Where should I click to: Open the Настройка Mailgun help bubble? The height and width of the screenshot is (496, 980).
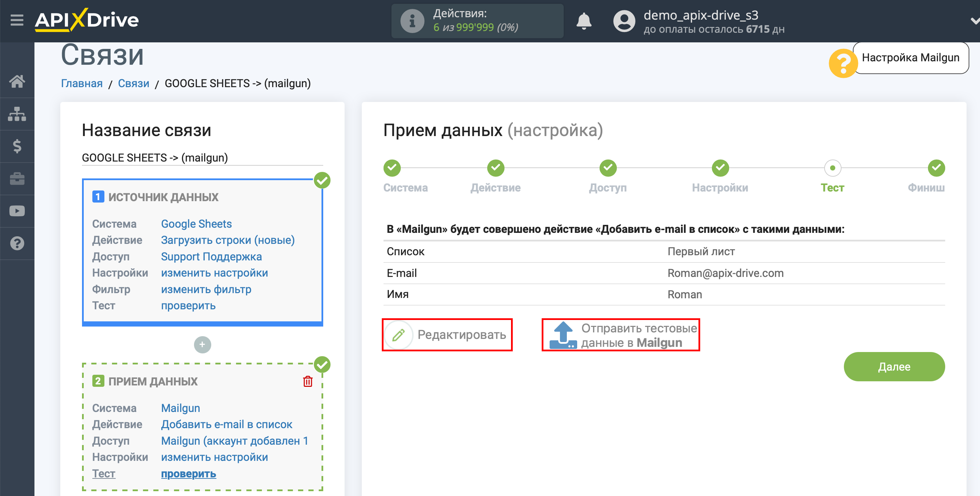pyautogui.click(x=910, y=58)
